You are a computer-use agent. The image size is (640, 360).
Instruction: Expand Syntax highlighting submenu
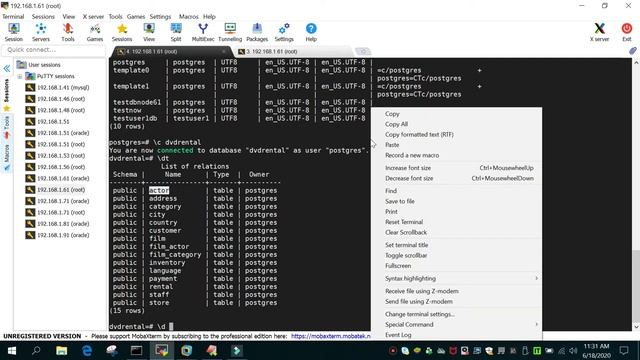pos(457,278)
